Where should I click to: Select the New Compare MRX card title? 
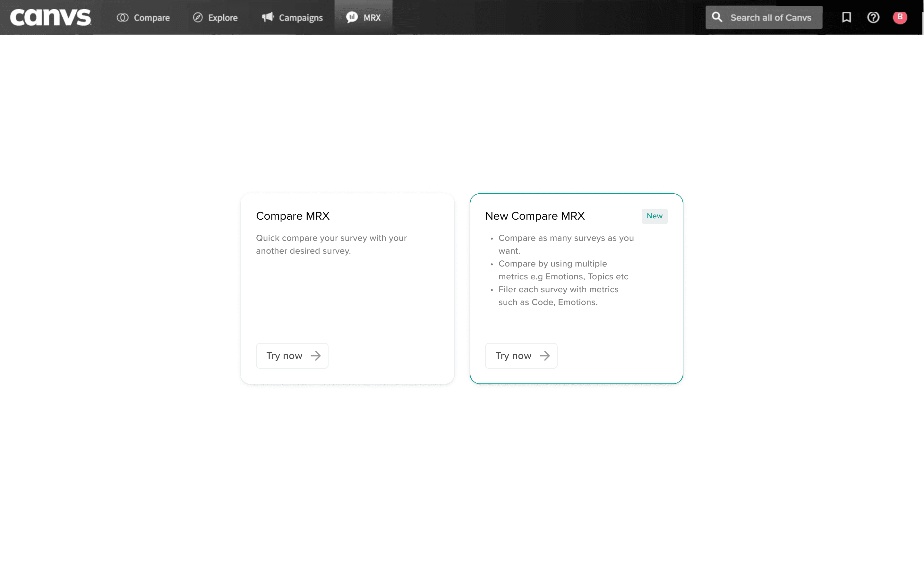(x=535, y=216)
